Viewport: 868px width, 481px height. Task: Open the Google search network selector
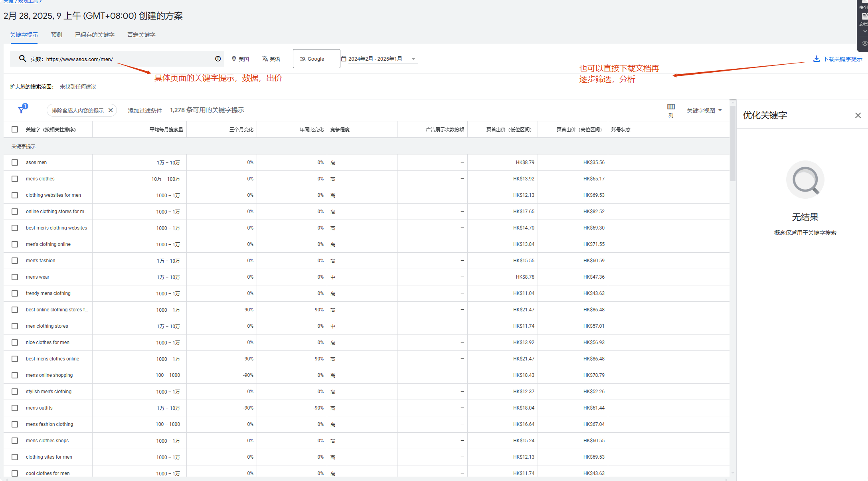316,59
